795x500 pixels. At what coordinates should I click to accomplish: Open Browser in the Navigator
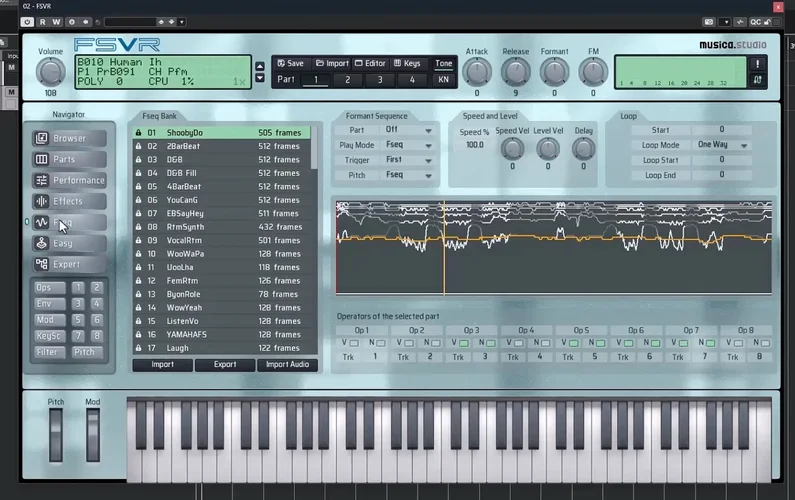click(69, 138)
